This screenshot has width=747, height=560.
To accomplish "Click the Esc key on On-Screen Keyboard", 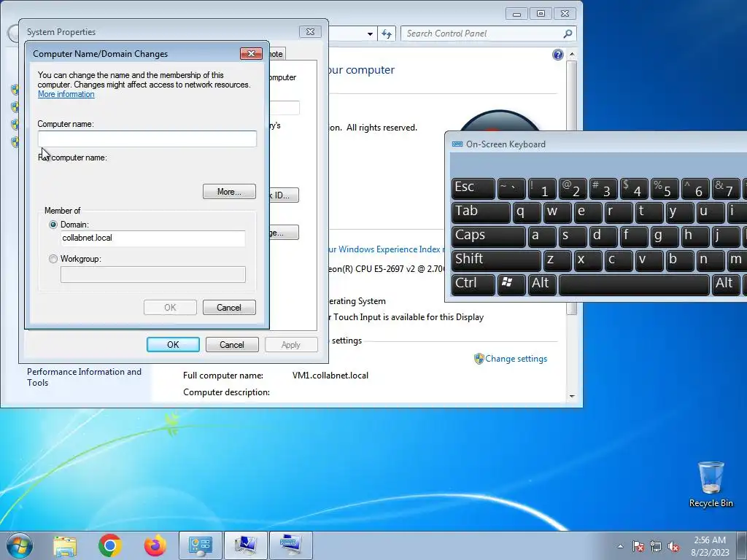I will [x=473, y=188].
